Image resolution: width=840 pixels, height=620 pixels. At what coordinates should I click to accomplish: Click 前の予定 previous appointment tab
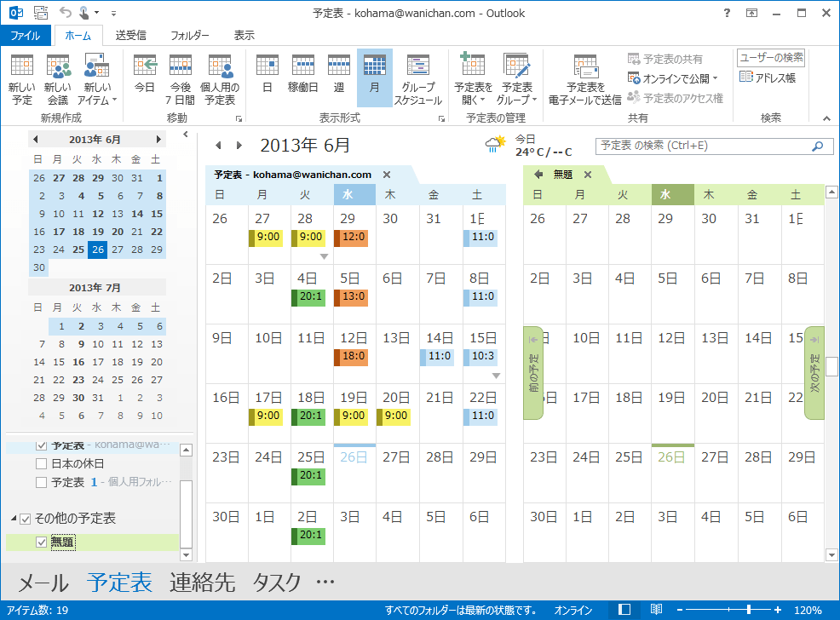(533, 373)
